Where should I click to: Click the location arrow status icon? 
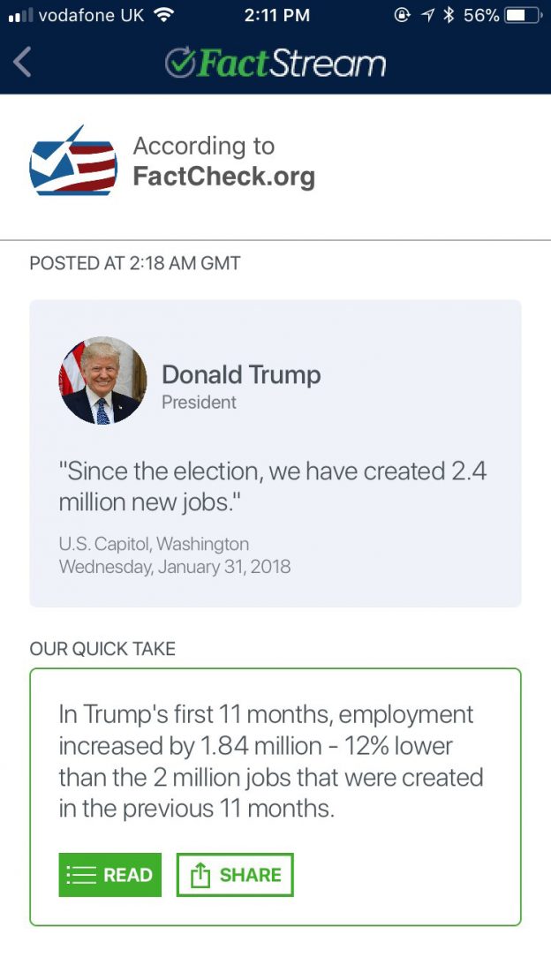(427, 15)
